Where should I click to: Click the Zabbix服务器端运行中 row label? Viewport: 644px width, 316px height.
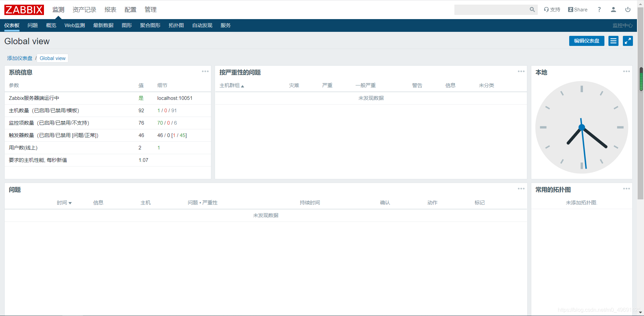click(x=34, y=98)
